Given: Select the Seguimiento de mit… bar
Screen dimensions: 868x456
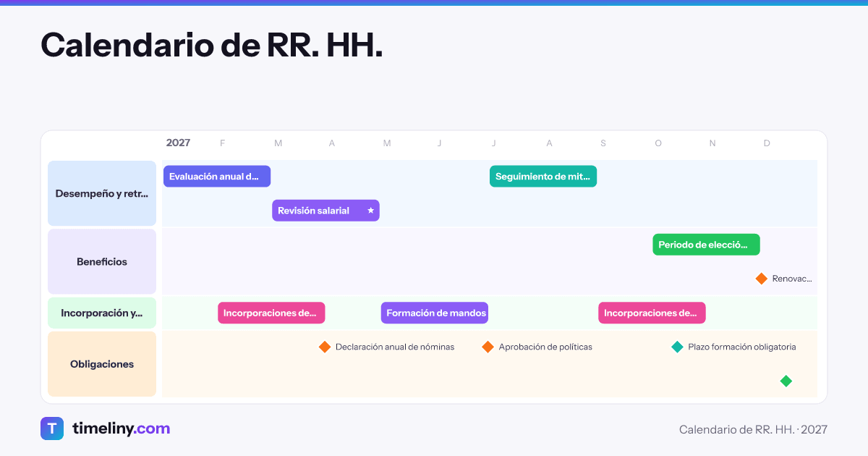Looking at the screenshot, I should click(x=543, y=177).
